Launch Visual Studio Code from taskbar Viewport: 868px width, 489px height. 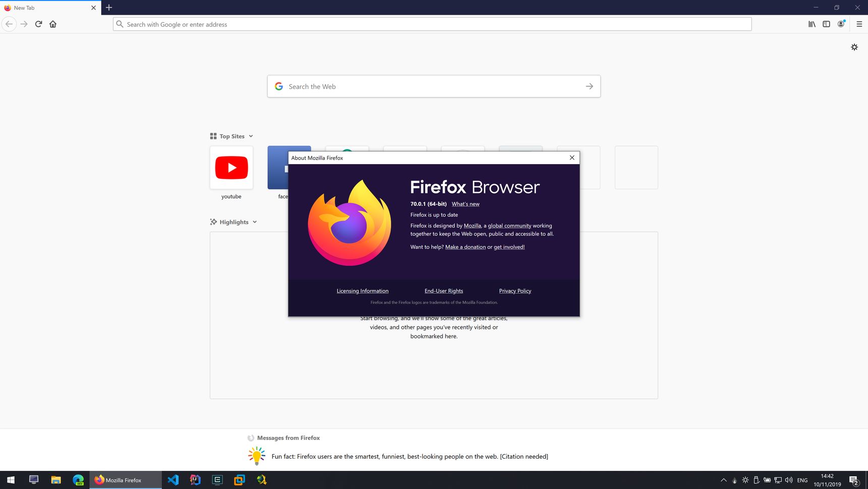coord(173,480)
